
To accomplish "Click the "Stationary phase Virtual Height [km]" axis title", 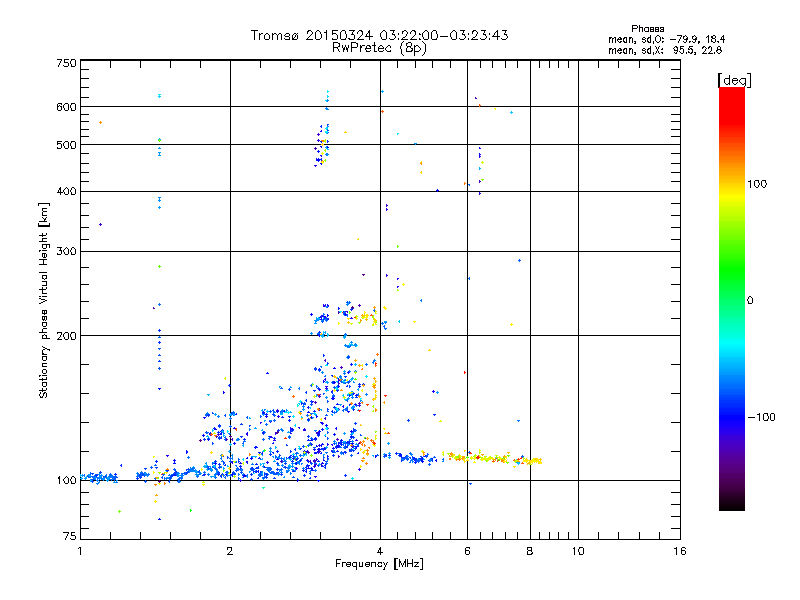I will pos(44,300).
